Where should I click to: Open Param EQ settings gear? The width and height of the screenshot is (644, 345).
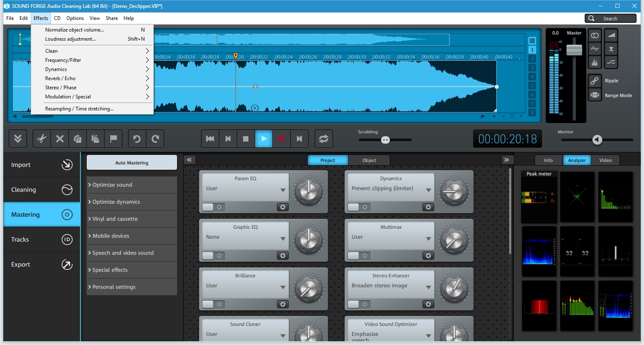coord(283,207)
